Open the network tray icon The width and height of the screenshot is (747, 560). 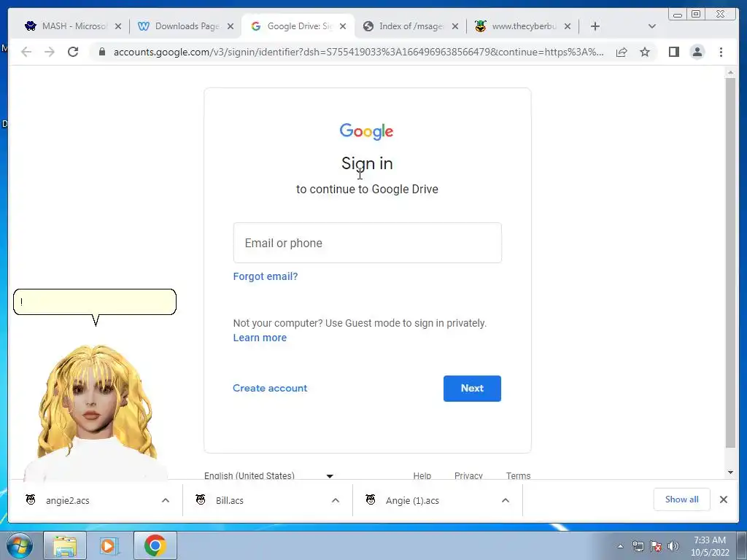638,546
